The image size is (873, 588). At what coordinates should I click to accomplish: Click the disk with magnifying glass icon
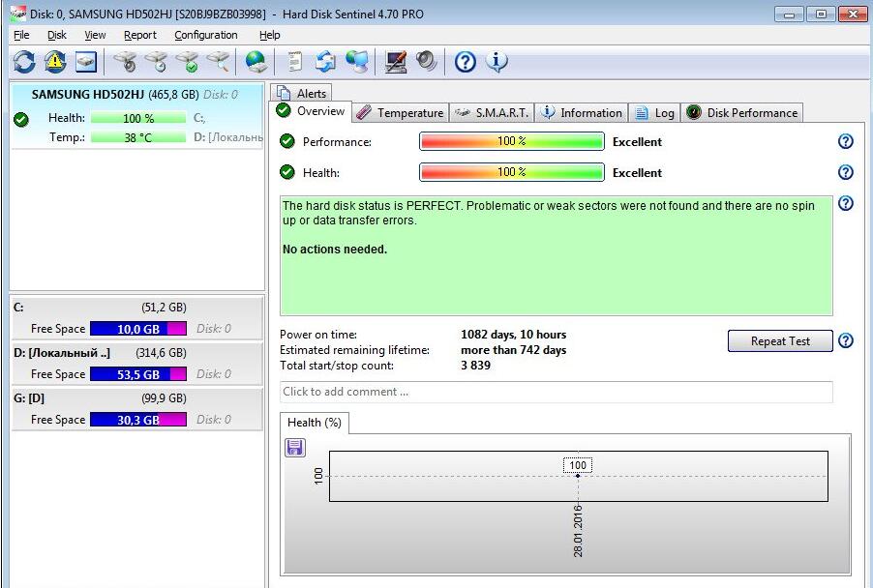pyautogui.click(x=219, y=62)
